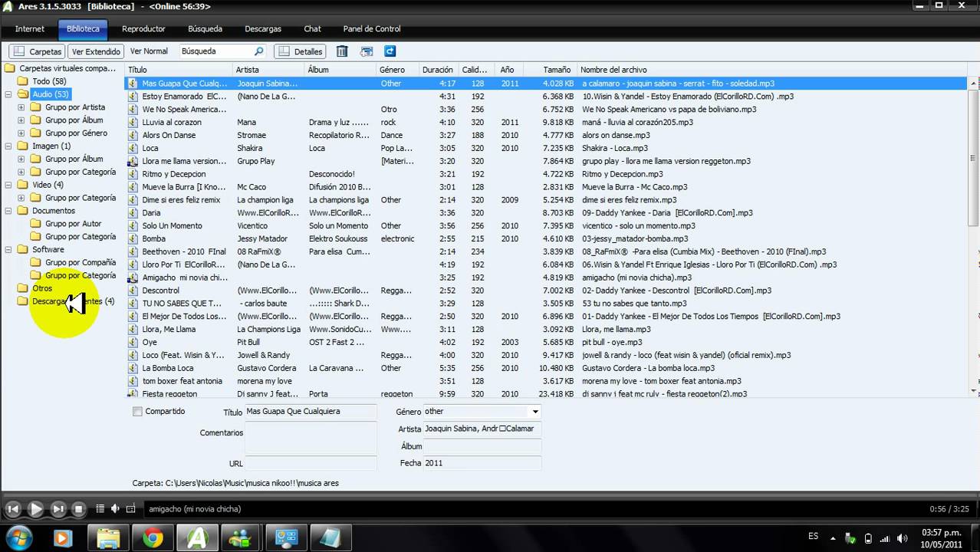Toggle the Detalles panel button
The height and width of the screenshot is (552, 980).
click(x=300, y=51)
